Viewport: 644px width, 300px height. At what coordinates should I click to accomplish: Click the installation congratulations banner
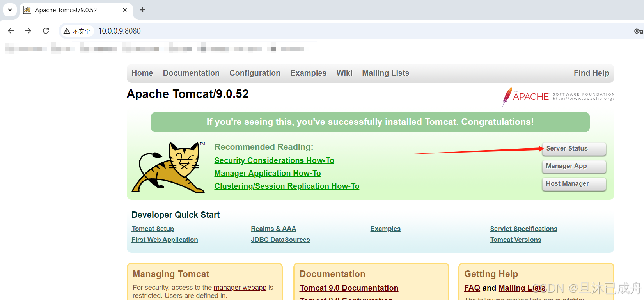(x=370, y=122)
